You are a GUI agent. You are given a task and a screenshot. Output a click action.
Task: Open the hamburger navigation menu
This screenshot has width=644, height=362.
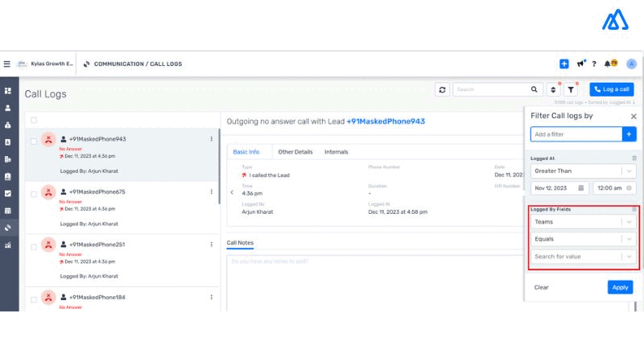pyautogui.click(x=7, y=64)
